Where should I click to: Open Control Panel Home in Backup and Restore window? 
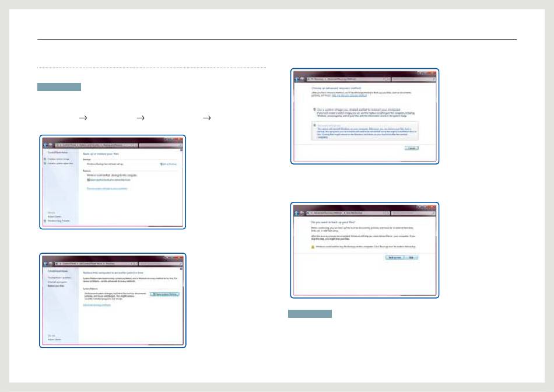[58, 152]
